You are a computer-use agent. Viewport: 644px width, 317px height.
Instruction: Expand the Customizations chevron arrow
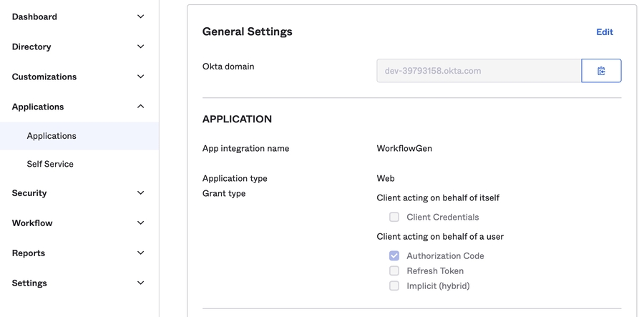(x=140, y=77)
